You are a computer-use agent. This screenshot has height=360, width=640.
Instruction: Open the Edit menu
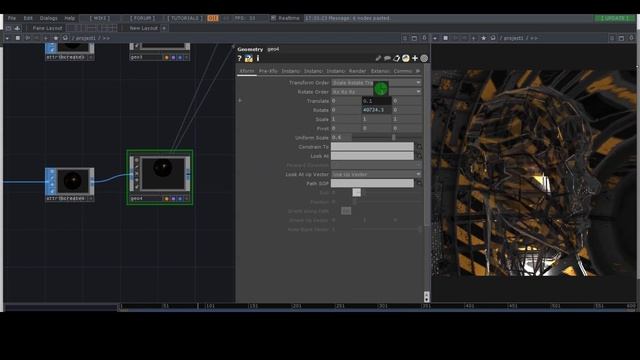[x=28, y=18]
